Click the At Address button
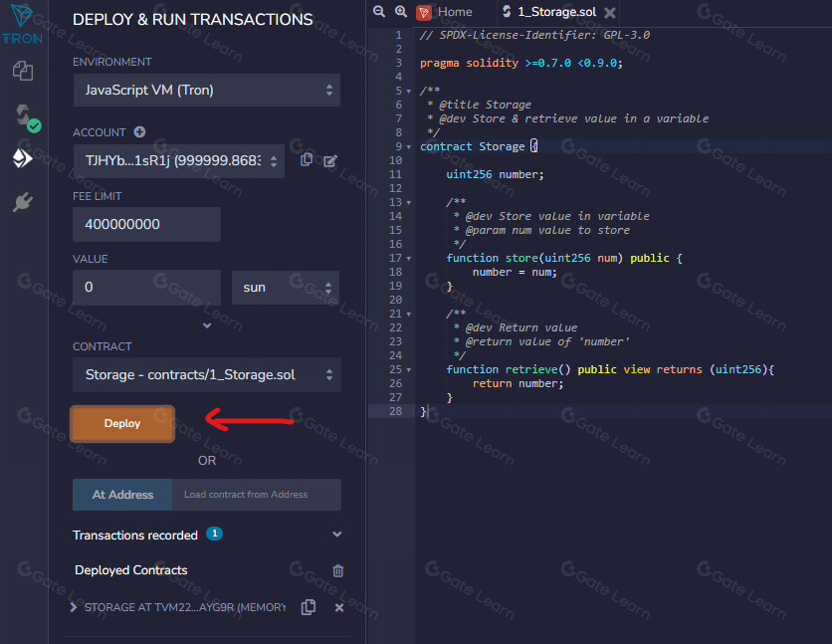The height and width of the screenshot is (644, 832). [122, 495]
